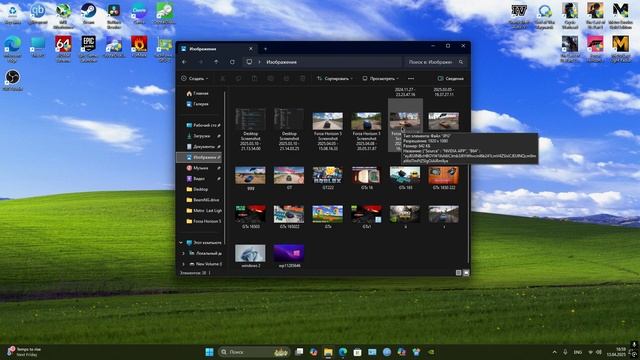The height and width of the screenshot is (360, 640).
Task: Open the Microsoft Edge desktop shortcut
Action: coord(13,48)
